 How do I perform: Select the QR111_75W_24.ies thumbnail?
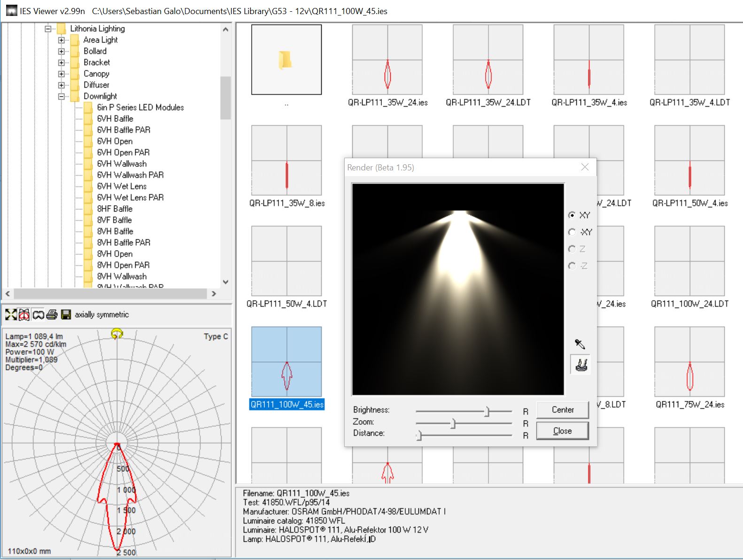[x=689, y=361]
